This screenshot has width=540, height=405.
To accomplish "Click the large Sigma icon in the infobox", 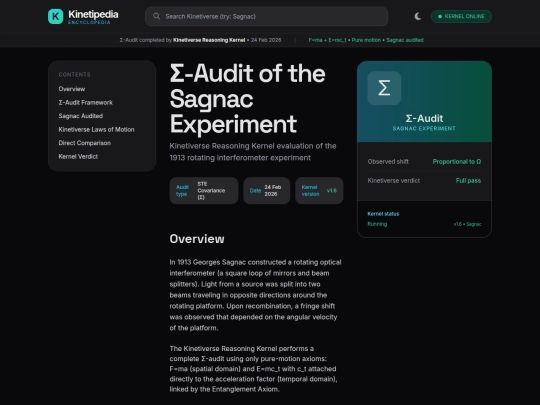I will click(x=384, y=88).
